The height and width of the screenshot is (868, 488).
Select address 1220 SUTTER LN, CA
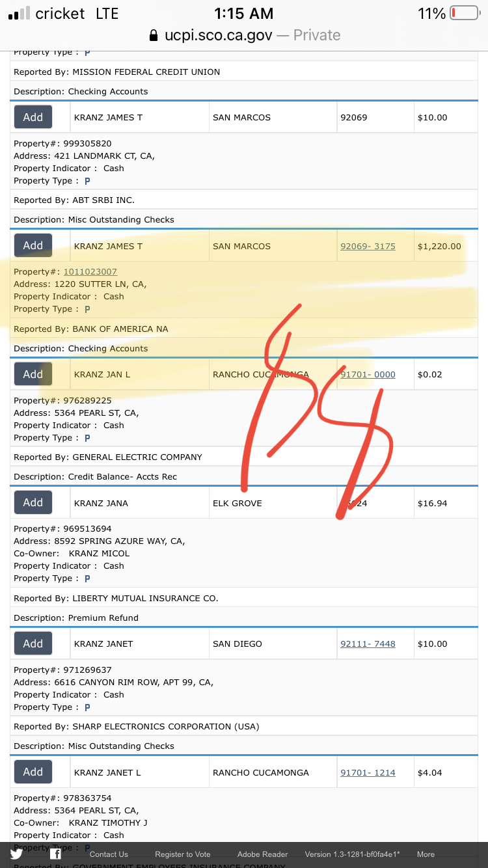click(x=80, y=284)
